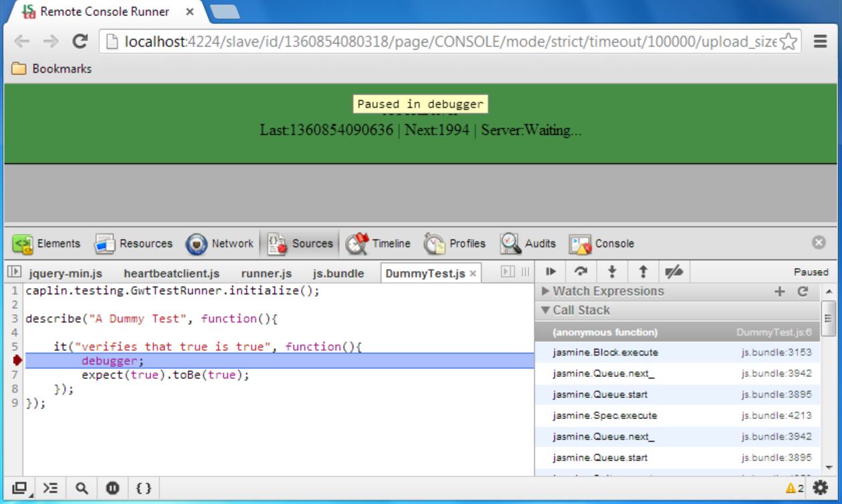Screen dimensions: 842x504
Task: Hide the debugger sidebar
Action: coord(508,272)
